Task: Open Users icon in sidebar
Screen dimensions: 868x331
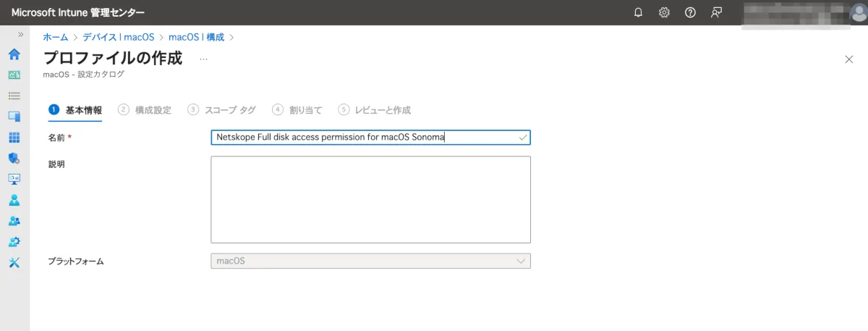Action: tap(14, 200)
